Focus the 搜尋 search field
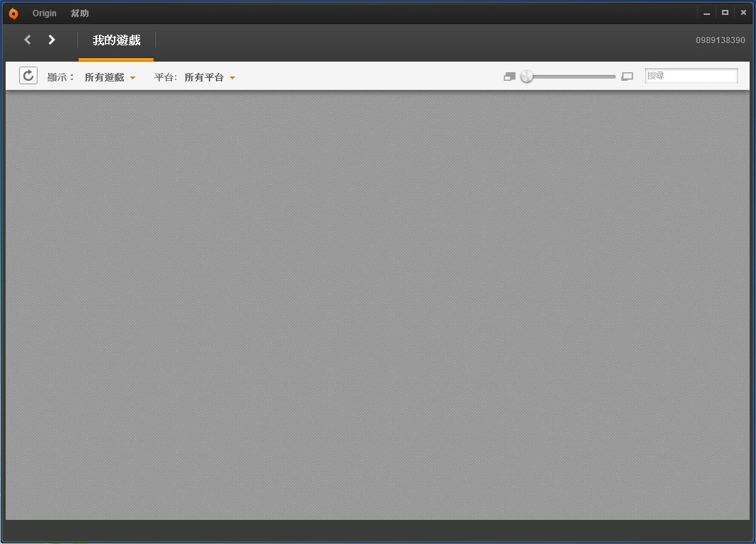The image size is (756, 544). (x=691, y=76)
